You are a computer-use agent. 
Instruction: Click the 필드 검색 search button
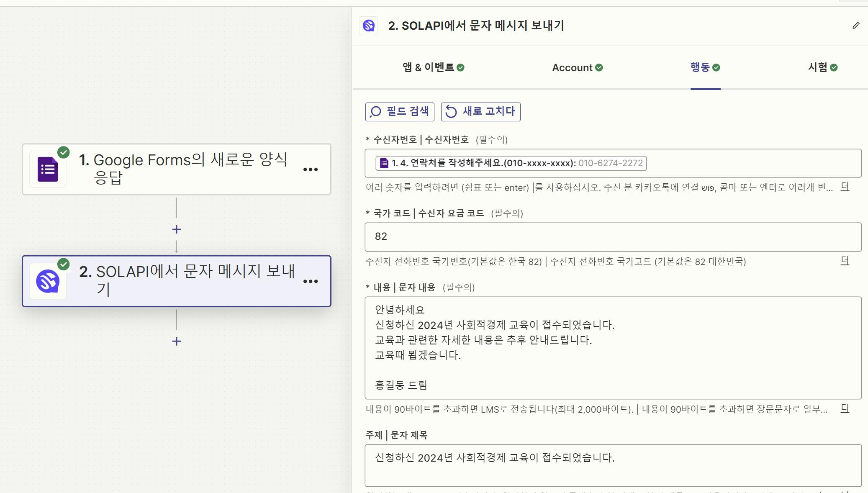[x=400, y=112]
